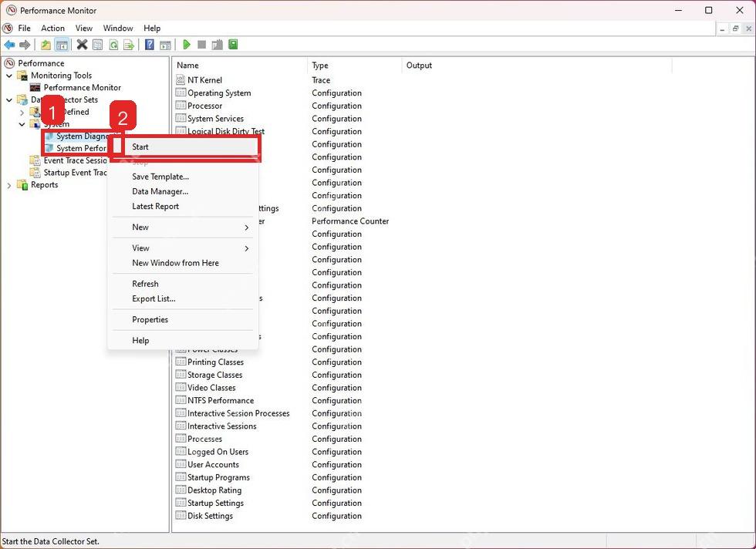Click the green View latest report icon

pyautogui.click(x=233, y=45)
